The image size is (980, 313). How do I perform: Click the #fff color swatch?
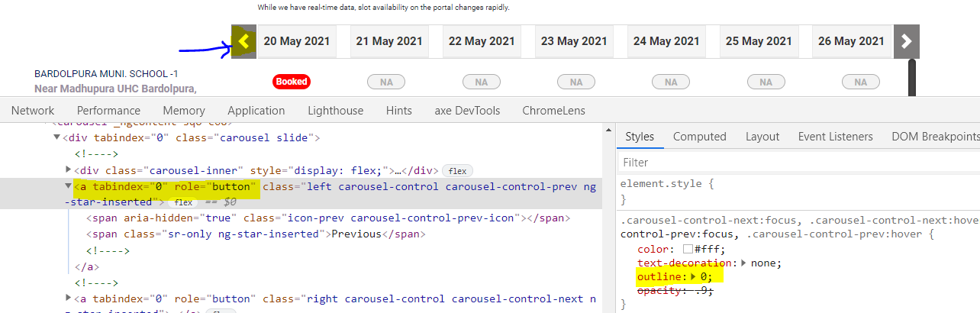pyautogui.click(x=688, y=249)
